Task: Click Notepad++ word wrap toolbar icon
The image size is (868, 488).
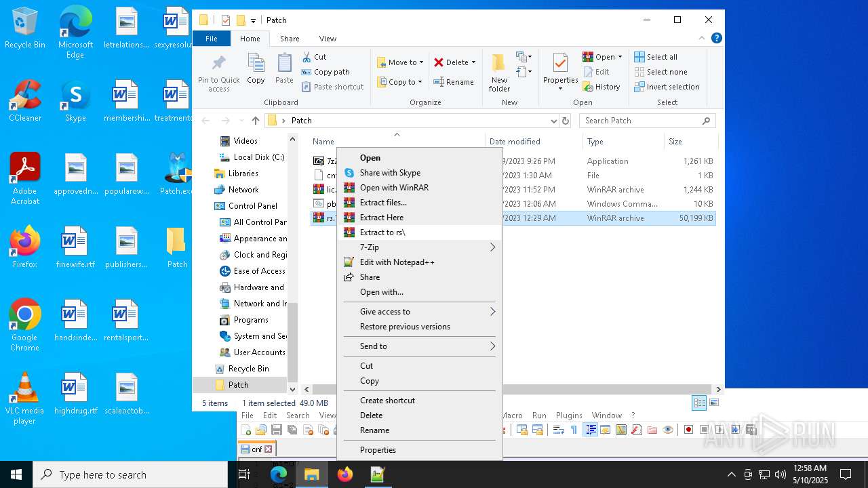Action: 558,430
